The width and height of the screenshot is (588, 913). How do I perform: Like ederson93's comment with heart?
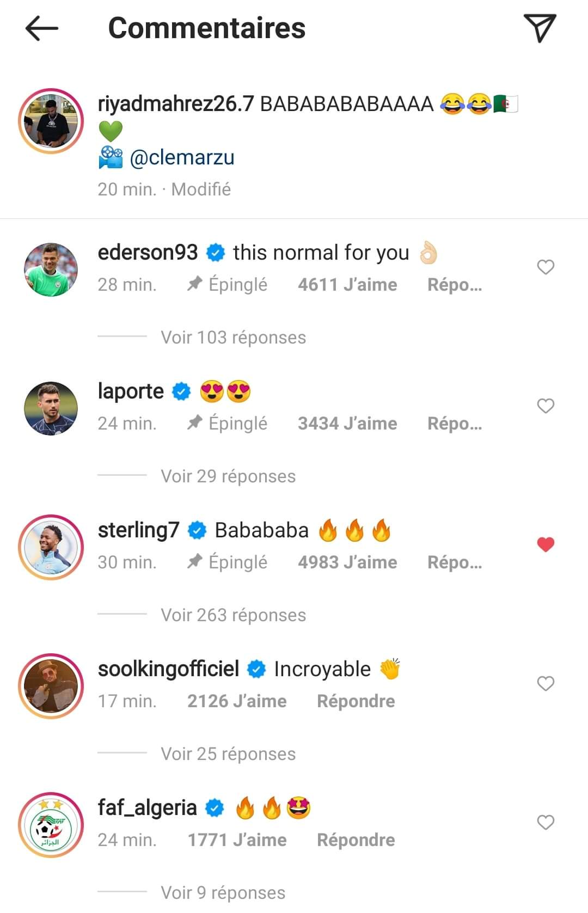pos(546,267)
